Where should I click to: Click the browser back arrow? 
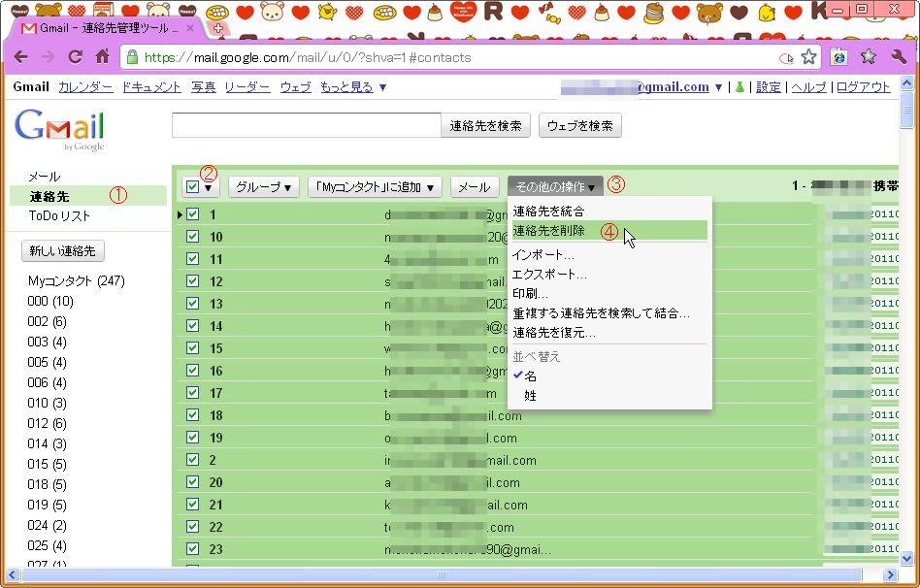20,57
